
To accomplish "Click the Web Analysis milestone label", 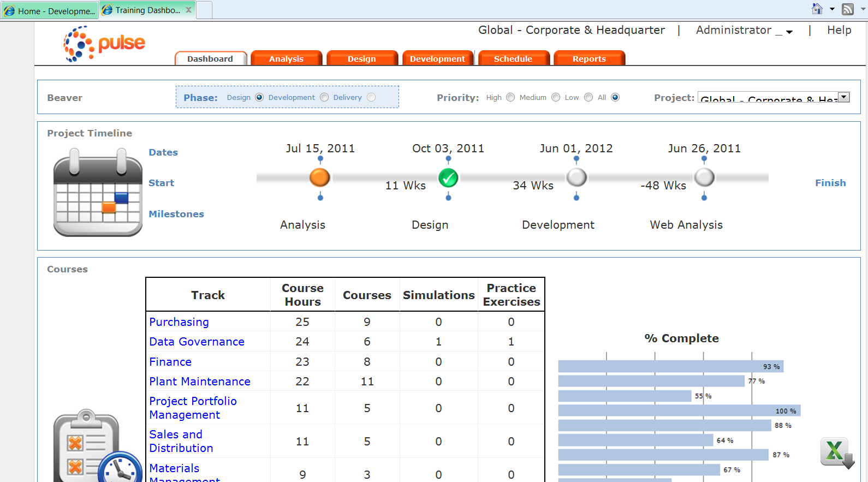I will (x=686, y=225).
